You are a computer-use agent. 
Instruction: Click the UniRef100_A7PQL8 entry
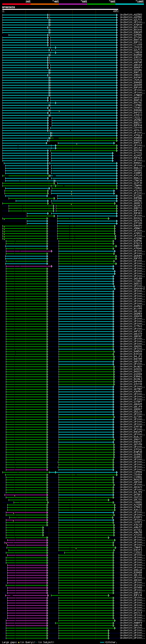pos(131,135)
